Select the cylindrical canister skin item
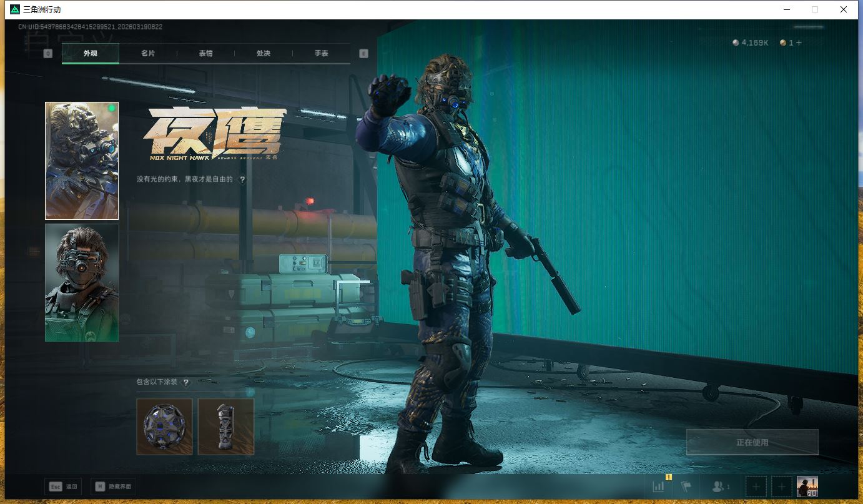 point(226,427)
